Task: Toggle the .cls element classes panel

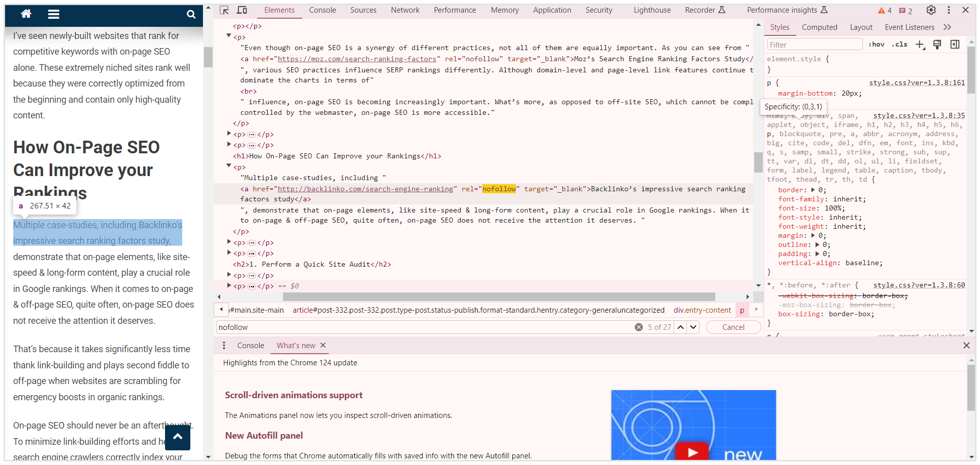Action: pyautogui.click(x=900, y=45)
